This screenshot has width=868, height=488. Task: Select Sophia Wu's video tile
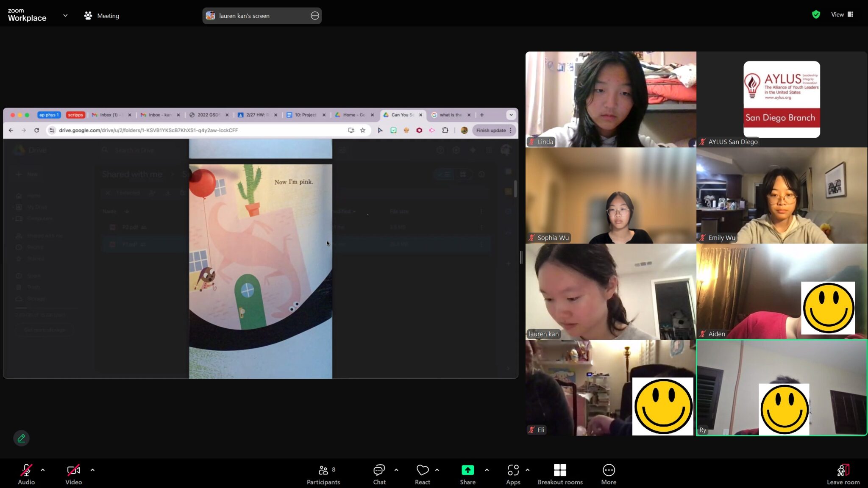(611, 195)
